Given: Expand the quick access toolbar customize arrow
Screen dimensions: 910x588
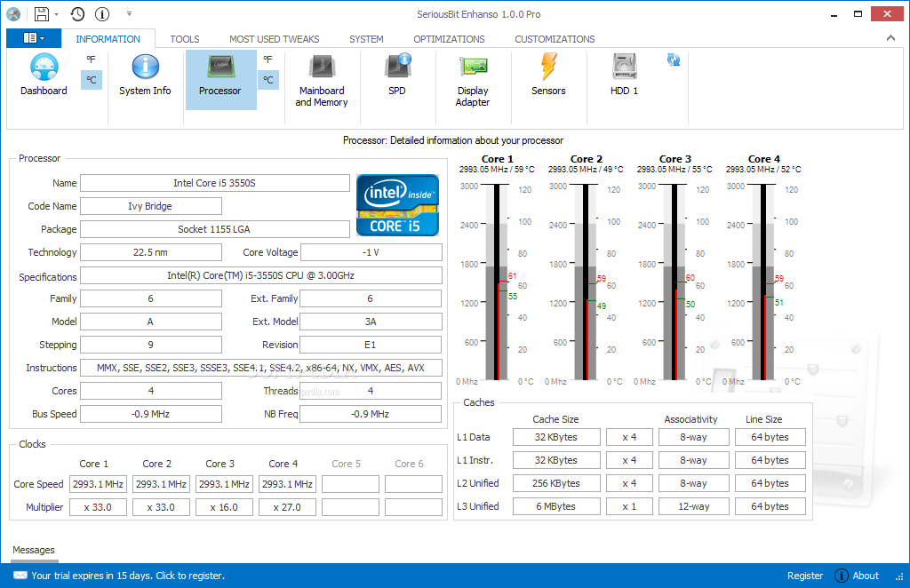Looking at the screenshot, I should pyautogui.click(x=129, y=14).
